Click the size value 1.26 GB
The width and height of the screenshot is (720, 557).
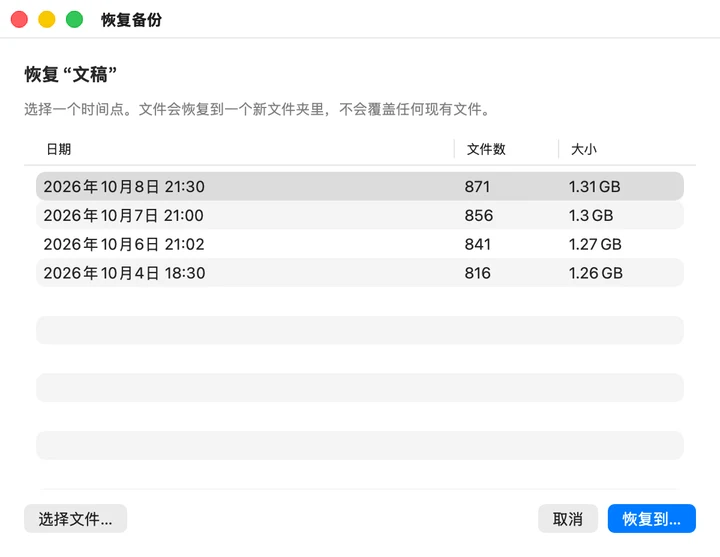pos(596,273)
